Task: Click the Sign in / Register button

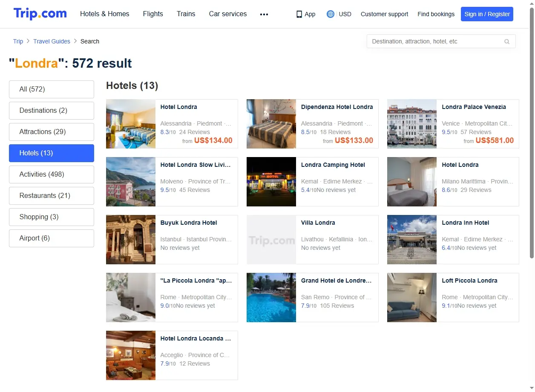Action: (487, 14)
